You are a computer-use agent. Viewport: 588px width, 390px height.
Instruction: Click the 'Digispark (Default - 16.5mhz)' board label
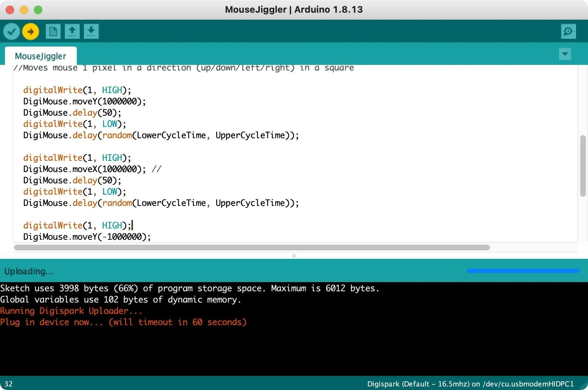tap(470, 384)
